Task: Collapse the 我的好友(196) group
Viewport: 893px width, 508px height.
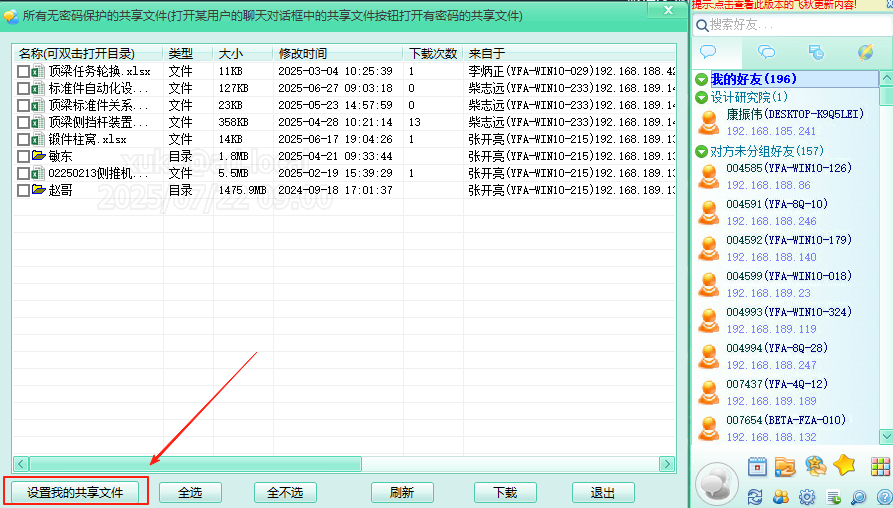Action: pyautogui.click(x=702, y=79)
